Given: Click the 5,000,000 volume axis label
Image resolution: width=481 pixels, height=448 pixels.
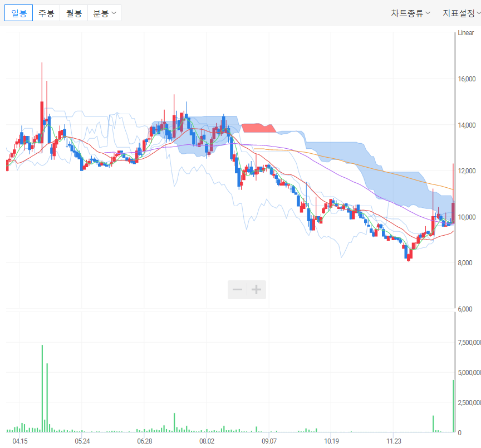Looking at the screenshot, I should 469,372.
